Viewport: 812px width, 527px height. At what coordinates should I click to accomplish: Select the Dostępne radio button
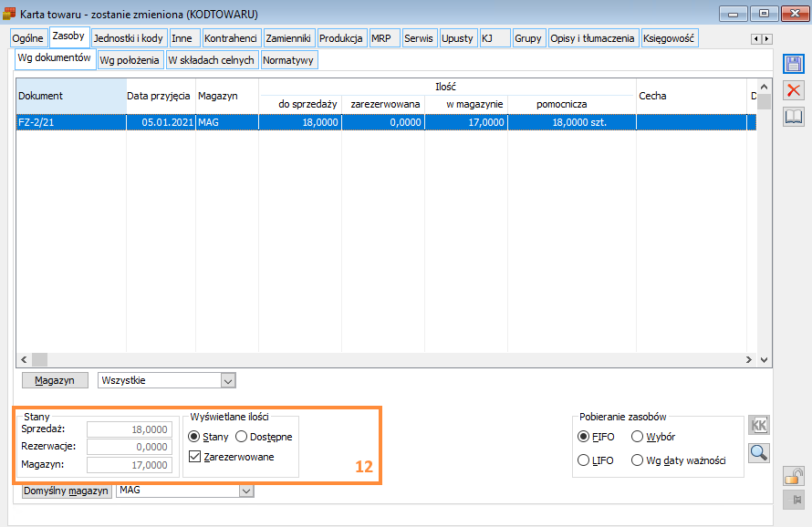242,437
